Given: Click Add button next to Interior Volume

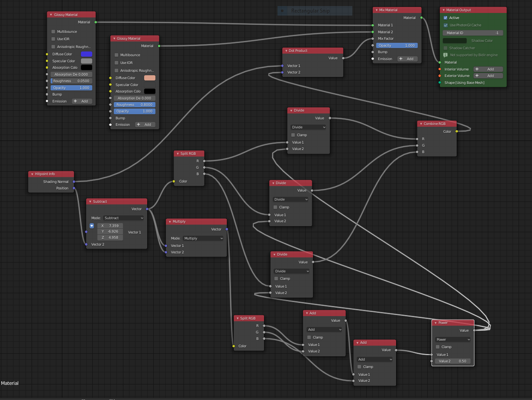Looking at the screenshot, I should 488,69.
